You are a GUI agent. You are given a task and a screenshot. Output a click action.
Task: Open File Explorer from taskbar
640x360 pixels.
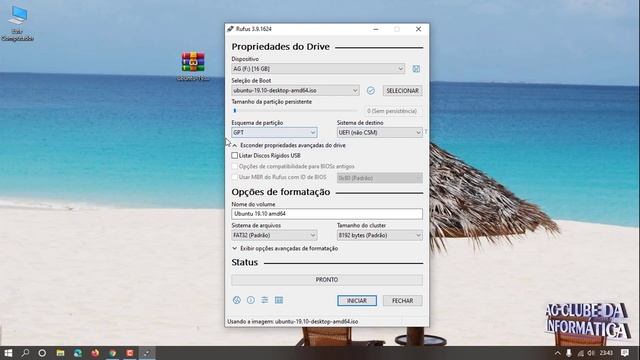(60, 353)
